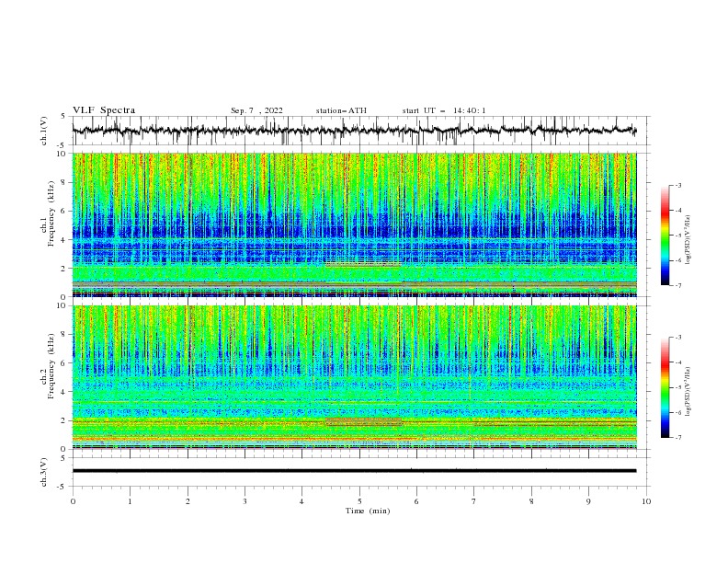Click the upper PSD color scale bar
The height and width of the screenshot is (563, 728).
tap(665, 236)
